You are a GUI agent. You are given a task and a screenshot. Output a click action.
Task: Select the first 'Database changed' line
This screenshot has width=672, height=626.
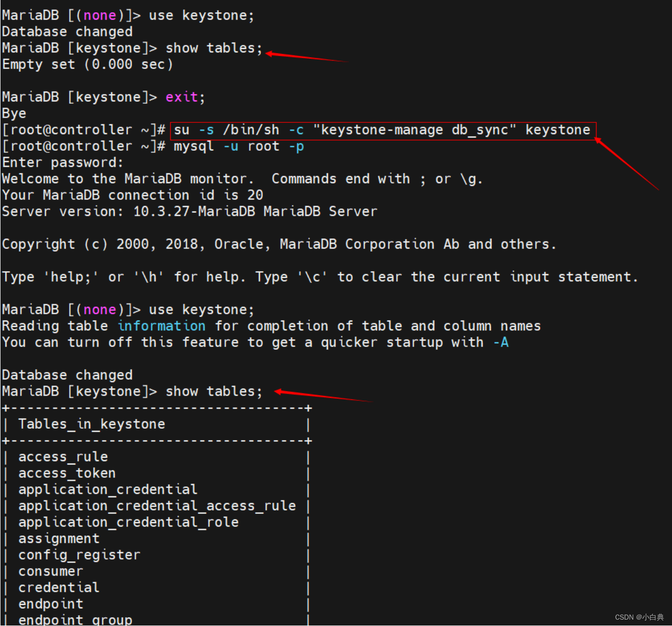(67, 32)
